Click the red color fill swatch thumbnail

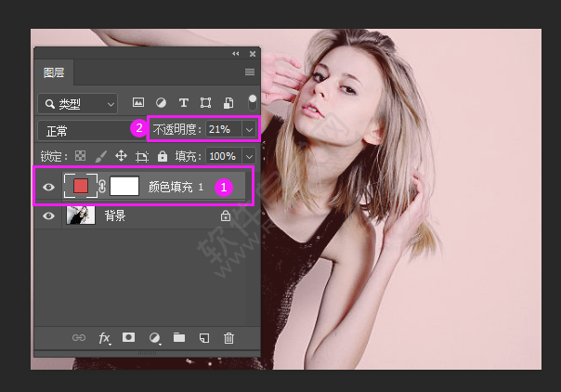[81, 186]
